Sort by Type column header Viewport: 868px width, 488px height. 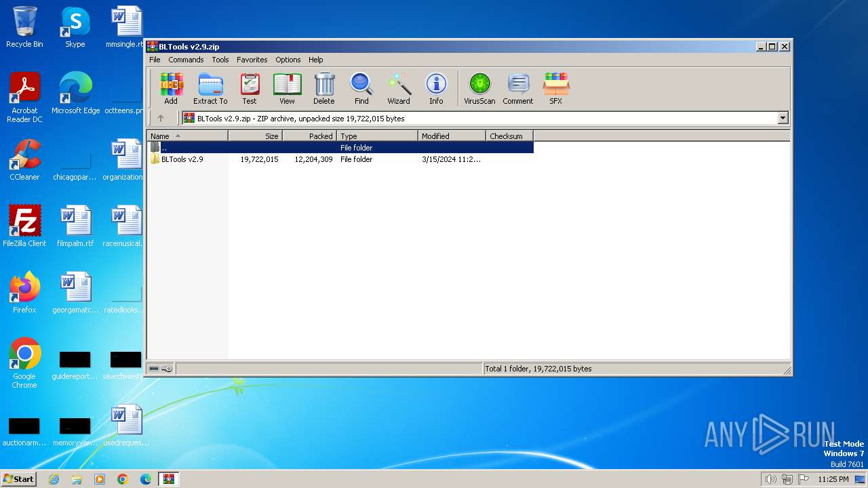point(377,136)
